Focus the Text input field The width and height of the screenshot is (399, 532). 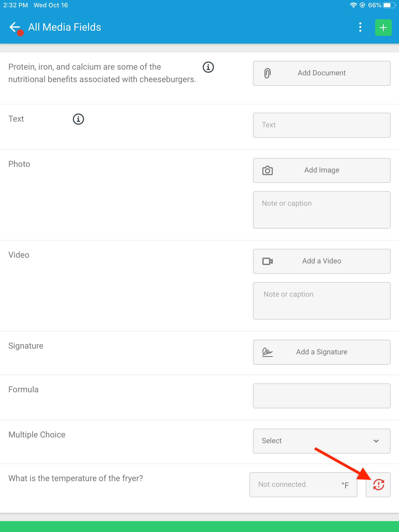tap(322, 125)
